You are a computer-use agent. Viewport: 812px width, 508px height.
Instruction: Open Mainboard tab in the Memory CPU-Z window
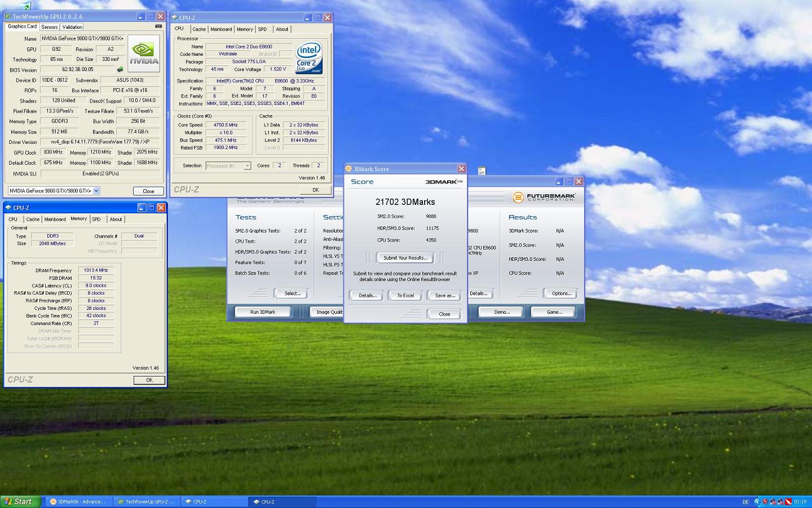[x=55, y=220]
